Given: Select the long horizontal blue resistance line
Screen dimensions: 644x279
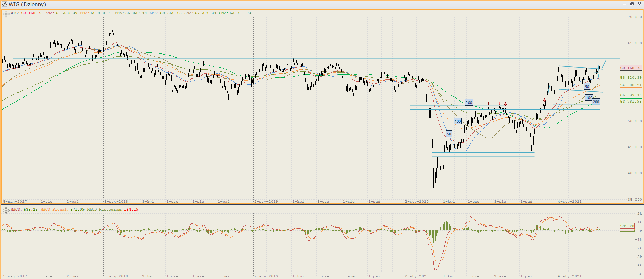Looking at the screenshot, I should [x=307, y=59].
